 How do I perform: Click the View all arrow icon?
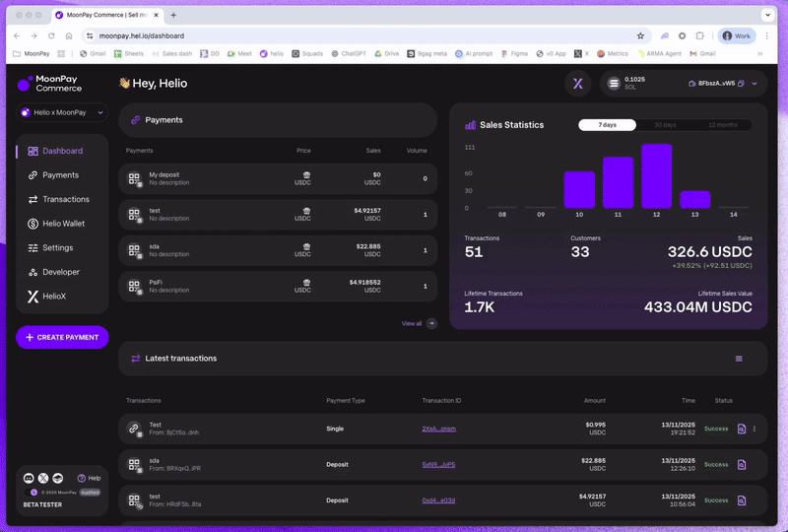(431, 323)
